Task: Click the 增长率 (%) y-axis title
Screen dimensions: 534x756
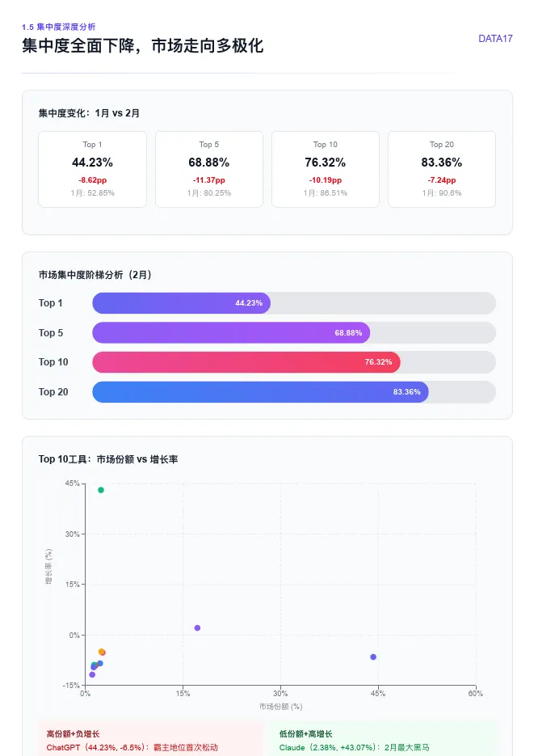Action: pyautogui.click(x=48, y=567)
